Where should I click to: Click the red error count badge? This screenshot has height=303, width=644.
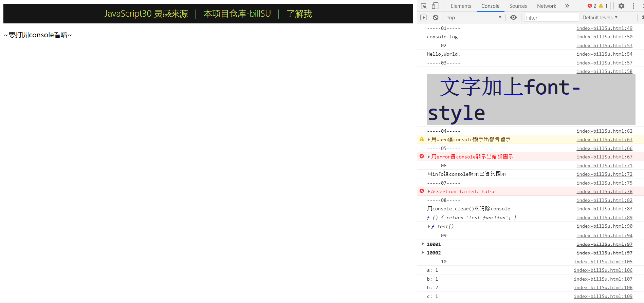tap(592, 6)
